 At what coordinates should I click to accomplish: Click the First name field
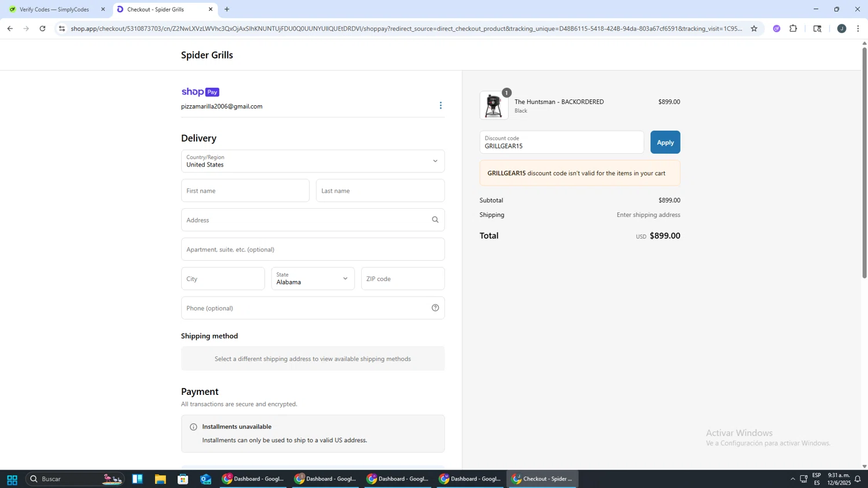245,191
